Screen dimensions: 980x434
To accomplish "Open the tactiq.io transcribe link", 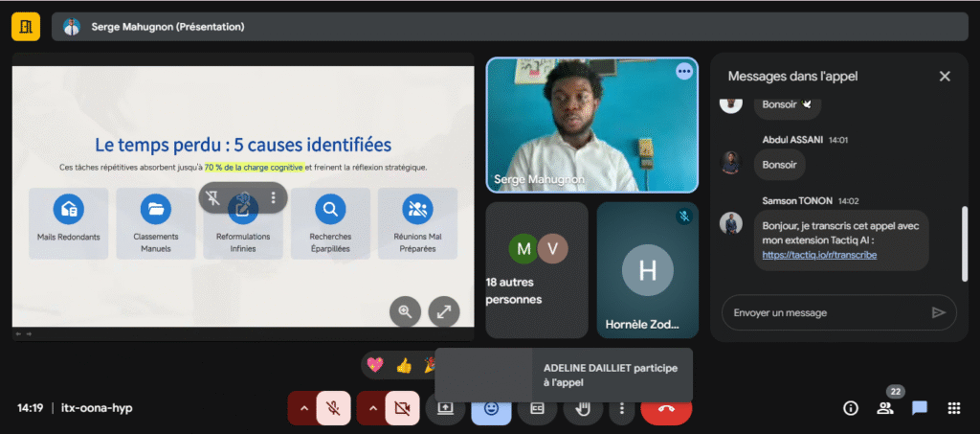I will pyautogui.click(x=819, y=255).
